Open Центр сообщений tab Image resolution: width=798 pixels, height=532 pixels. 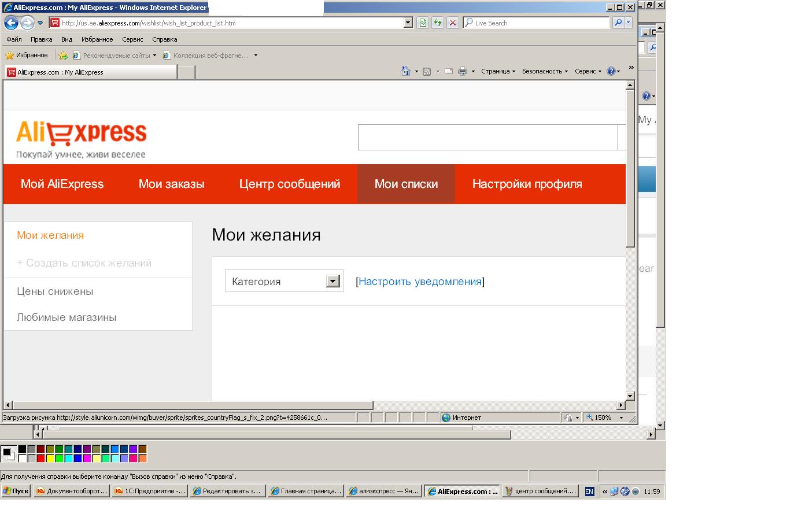click(290, 184)
